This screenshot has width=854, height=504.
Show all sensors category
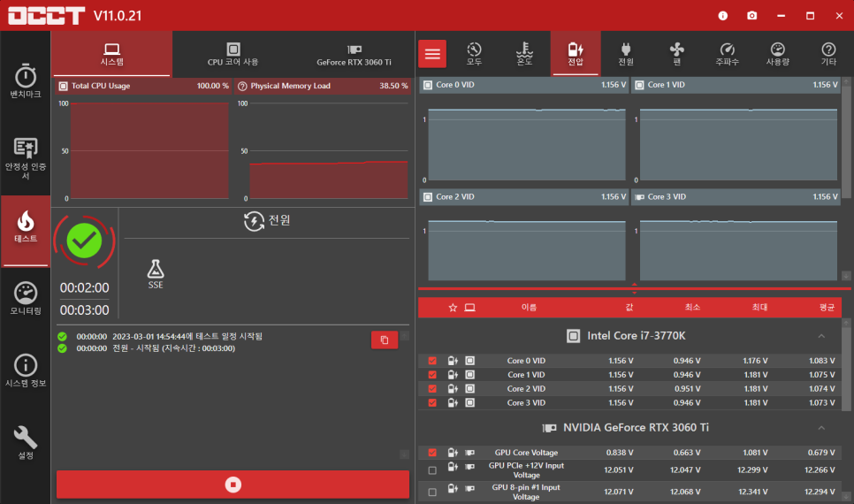click(474, 54)
